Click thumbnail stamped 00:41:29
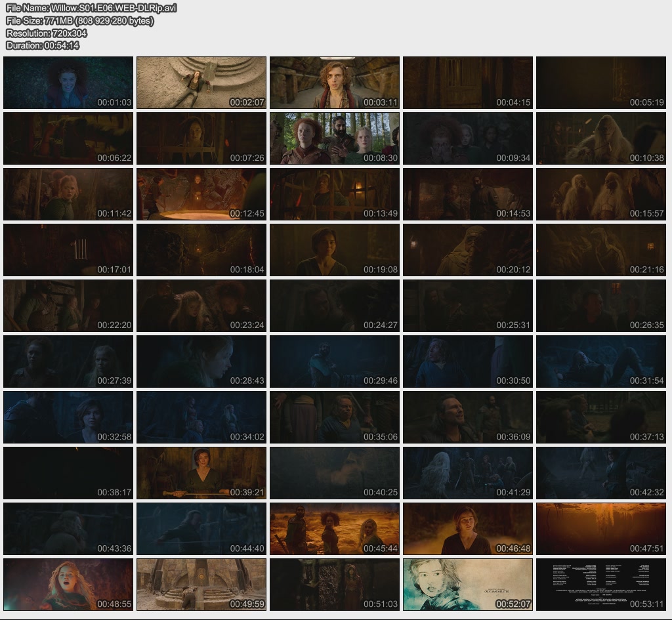The width and height of the screenshot is (672, 620). [468, 473]
